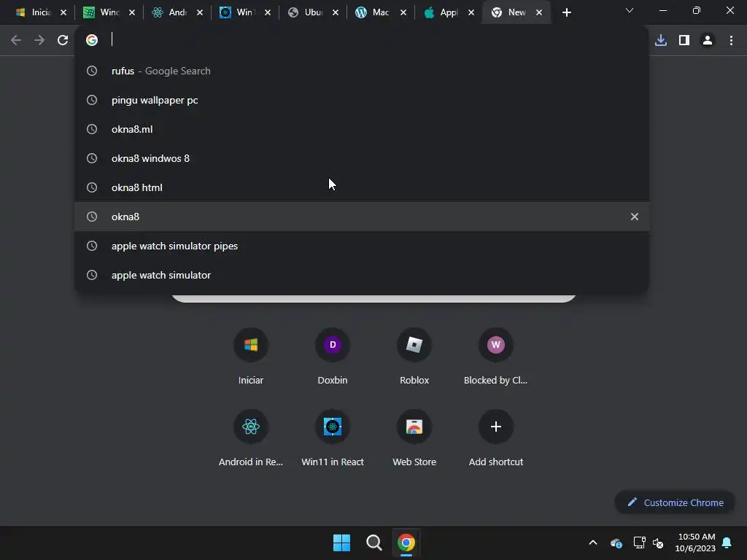Open the Win11 in React shortcut

pyautogui.click(x=333, y=437)
